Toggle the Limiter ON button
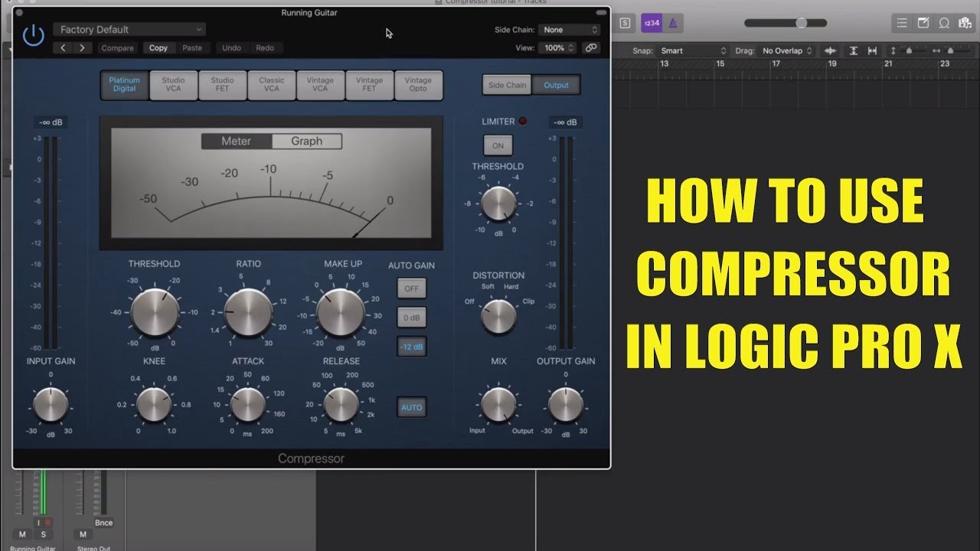 (x=498, y=145)
